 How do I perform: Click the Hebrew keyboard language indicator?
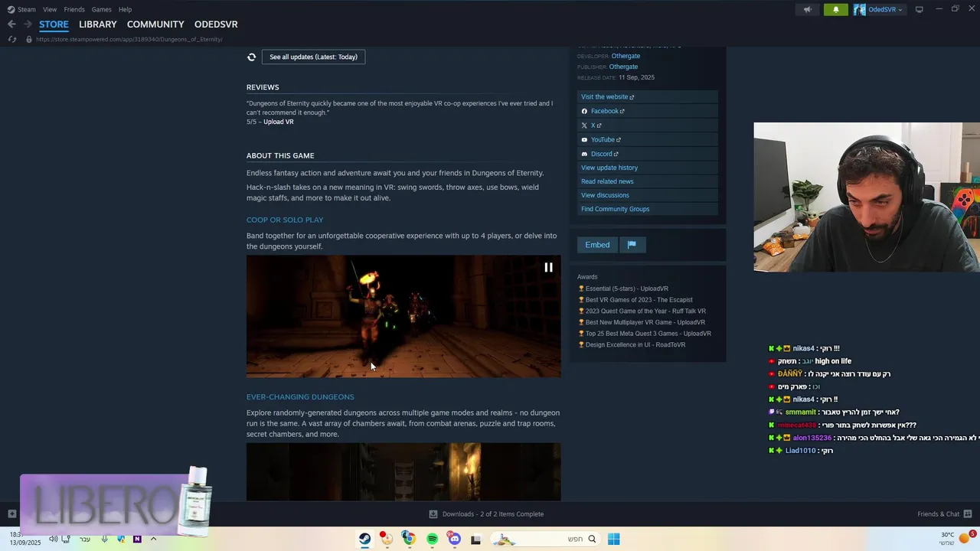(x=84, y=539)
